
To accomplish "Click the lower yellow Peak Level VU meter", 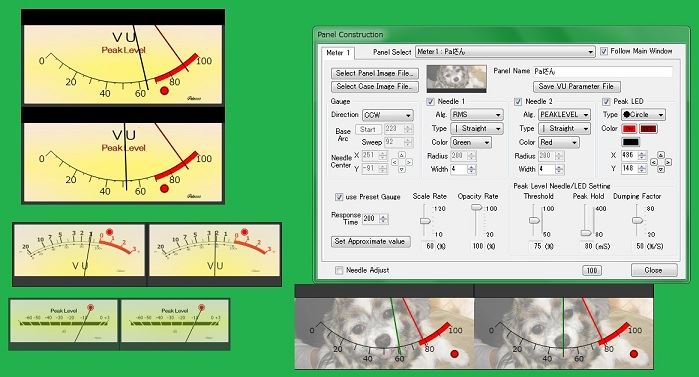I will (x=123, y=155).
